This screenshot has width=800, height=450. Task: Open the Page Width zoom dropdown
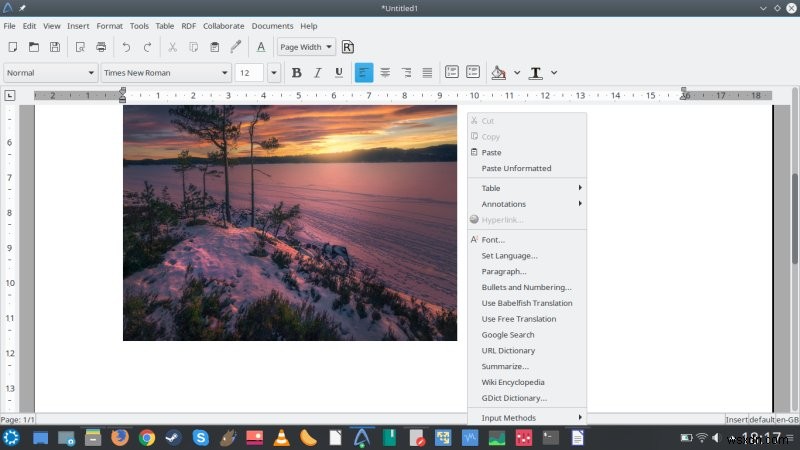pyautogui.click(x=306, y=47)
